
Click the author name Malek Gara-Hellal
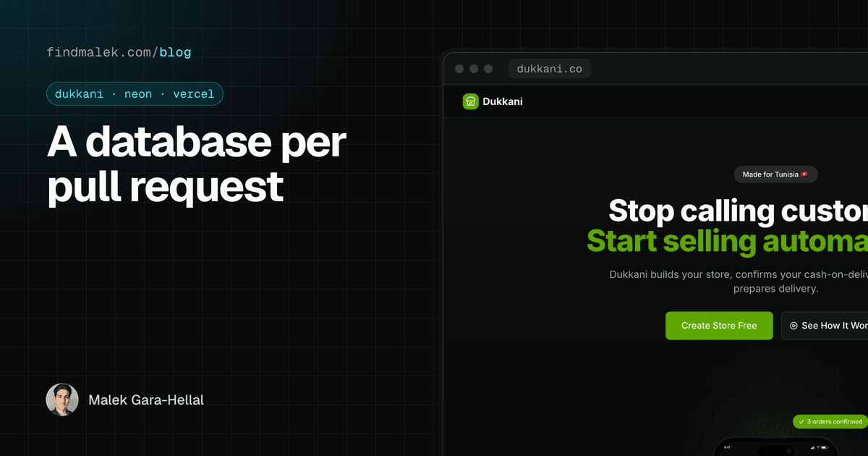pos(146,400)
